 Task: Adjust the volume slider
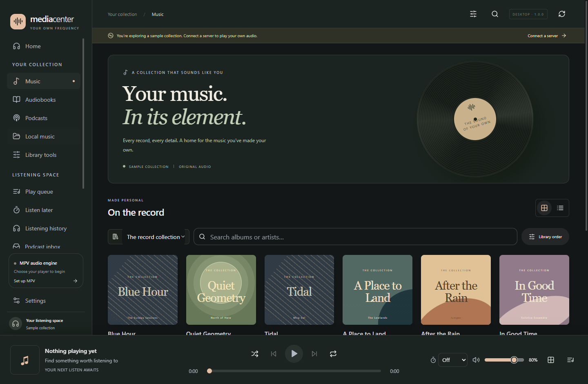coord(504,360)
